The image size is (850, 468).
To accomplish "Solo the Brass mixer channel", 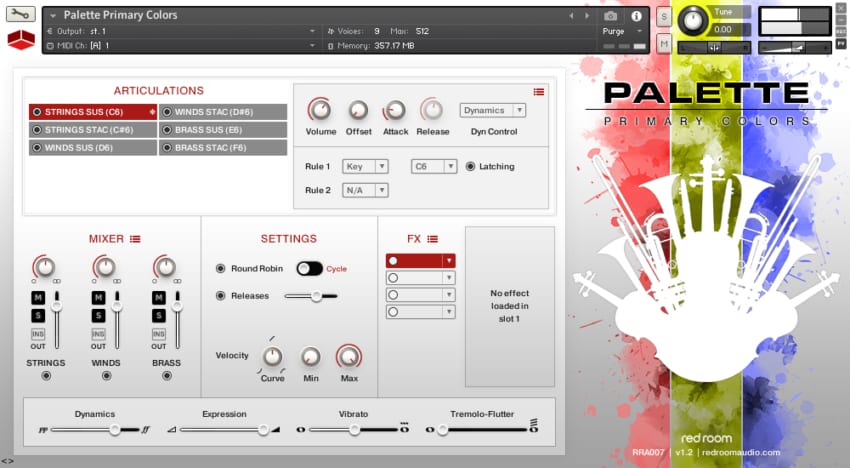I will (x=158, y=316).
